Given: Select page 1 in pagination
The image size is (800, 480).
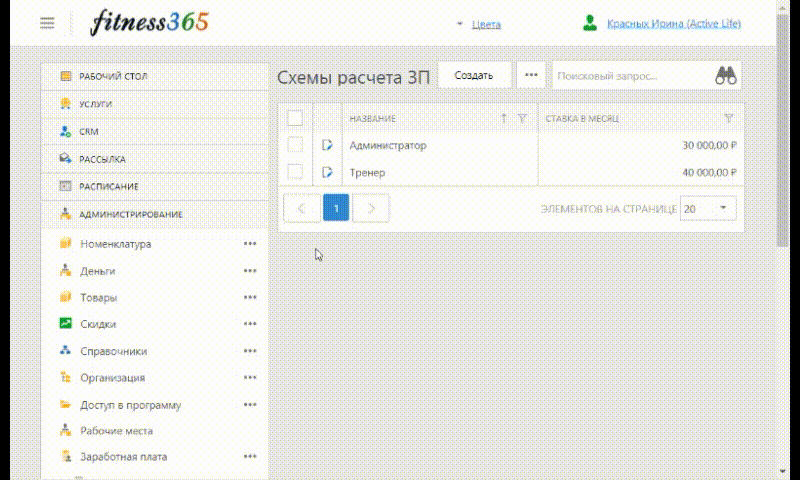Looking at the screenshot, I should pyautogui.click(x=336, y=208).
